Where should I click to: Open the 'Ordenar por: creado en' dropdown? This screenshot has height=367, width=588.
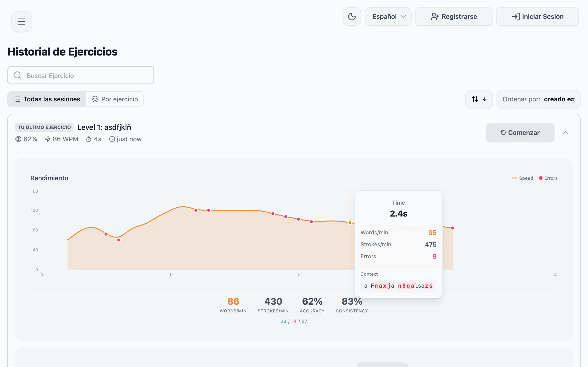(x=538, y=99)
